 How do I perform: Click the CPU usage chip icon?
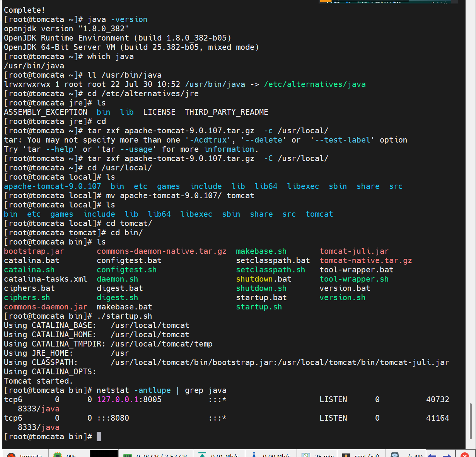(x=58, y=455)
